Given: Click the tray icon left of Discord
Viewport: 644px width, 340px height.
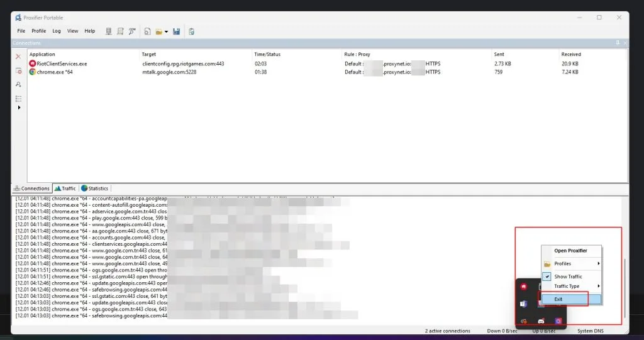Looking at the screenshot, I should [524, 322].
